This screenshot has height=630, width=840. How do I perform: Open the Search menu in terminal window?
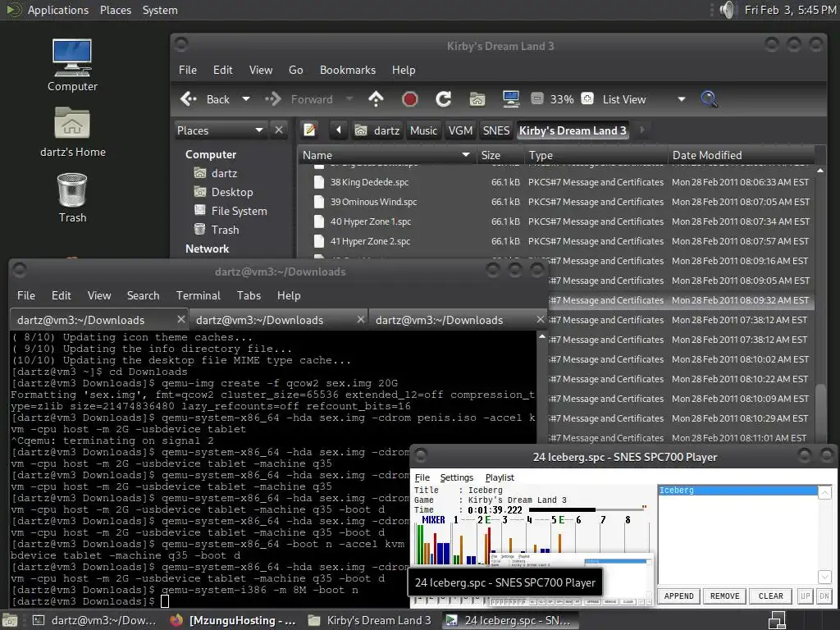pos(143,295)
